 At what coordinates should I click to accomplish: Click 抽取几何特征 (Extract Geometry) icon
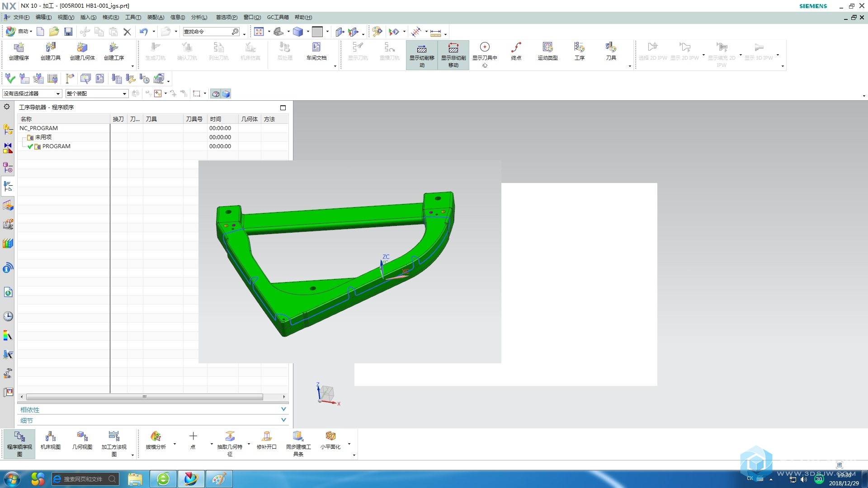(x=230, y=444)
